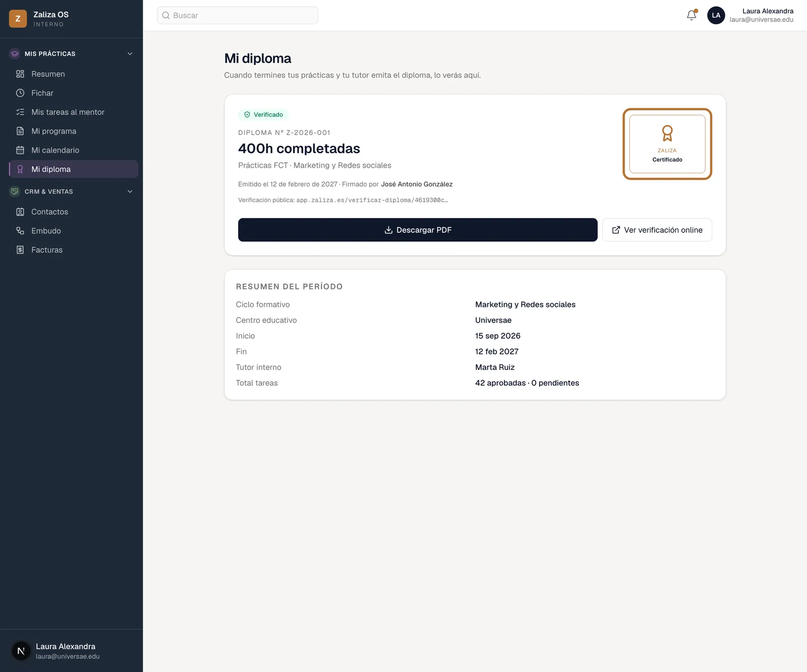Click the Embudo funnel icon
This screenshot has width=807, height=672.
click(x=20, y=231)
